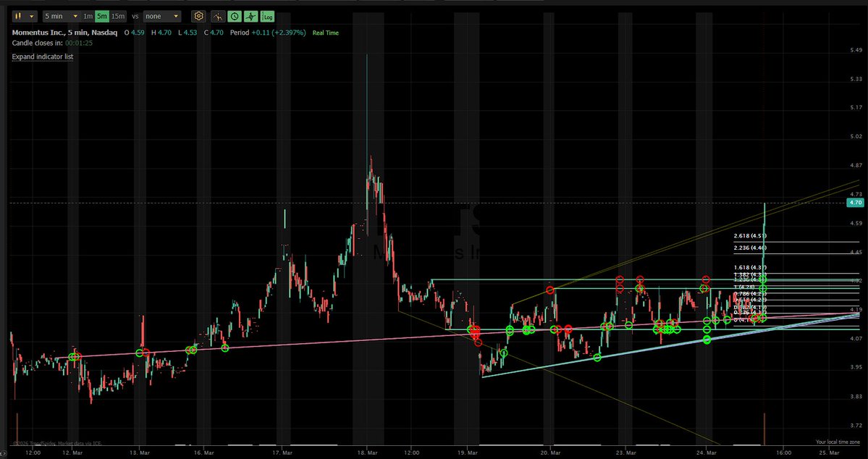Click the 5.02 price axis label

[x=855, y=136]
